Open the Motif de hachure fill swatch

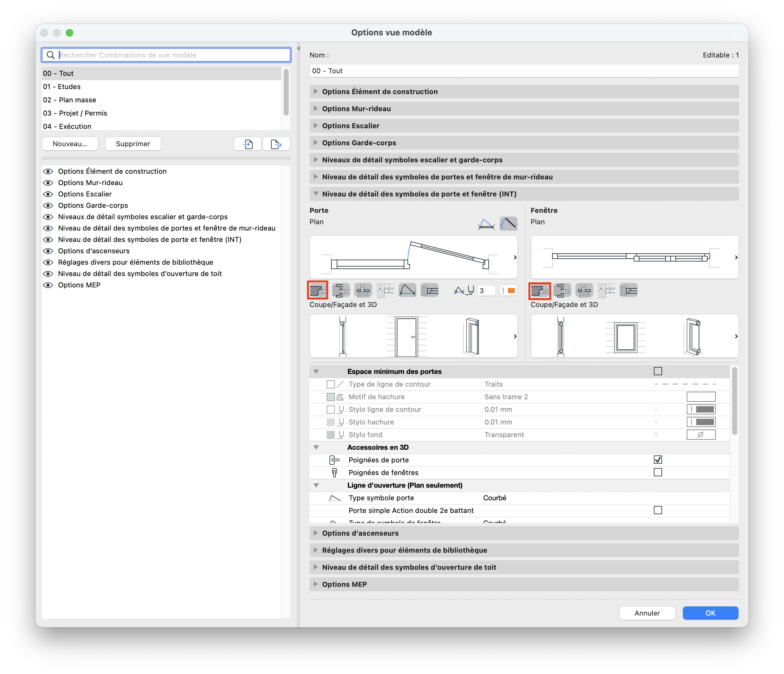701,397
